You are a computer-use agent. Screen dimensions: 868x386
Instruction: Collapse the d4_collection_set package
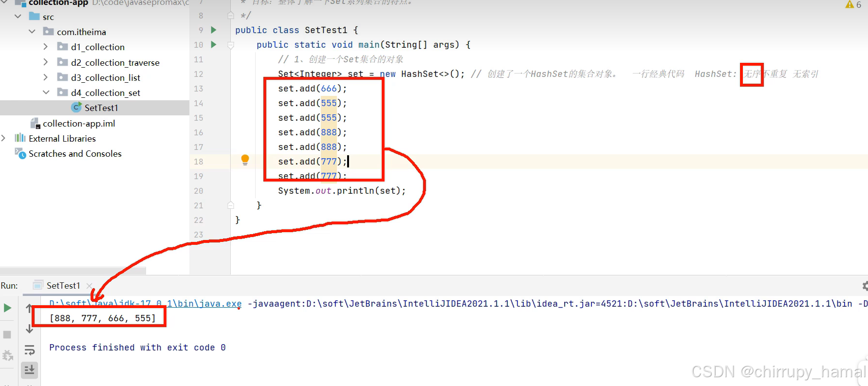click(x=46, y=92)
